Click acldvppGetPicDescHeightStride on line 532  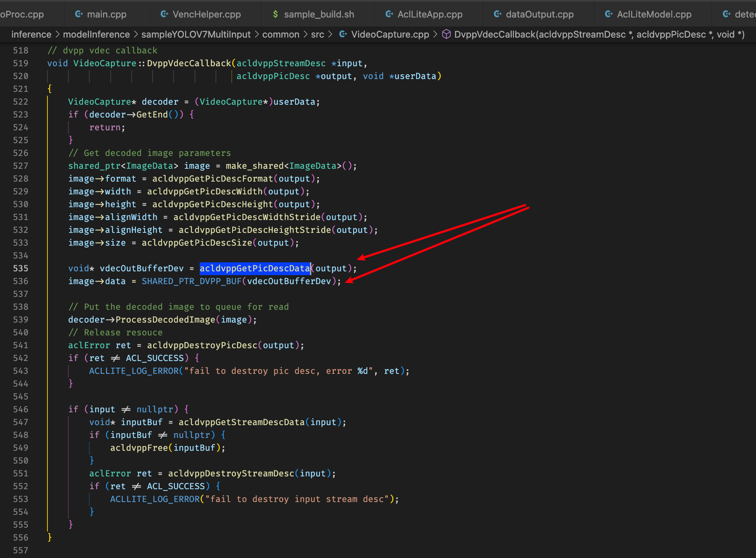coord(255,230)
